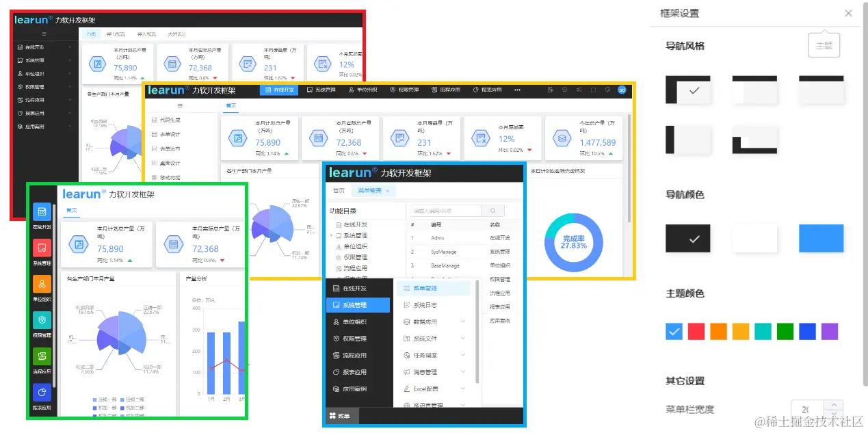The image size is (868, 433).
Task: Click the search magnifier button in blue-bordered window
Action: pos(492,211)
